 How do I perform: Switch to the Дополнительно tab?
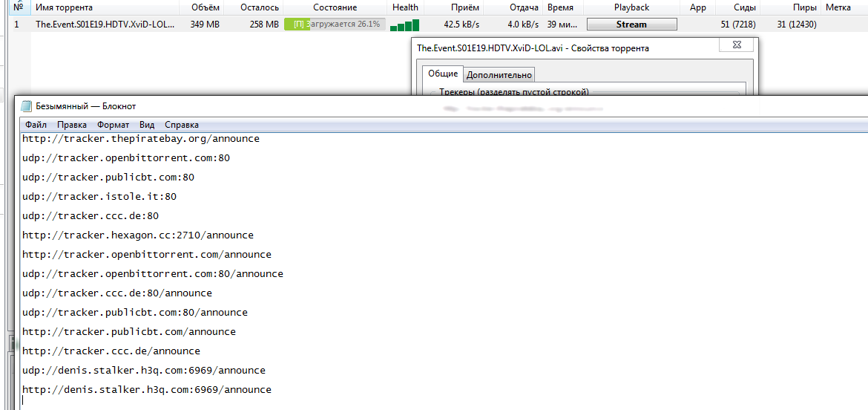499,75
